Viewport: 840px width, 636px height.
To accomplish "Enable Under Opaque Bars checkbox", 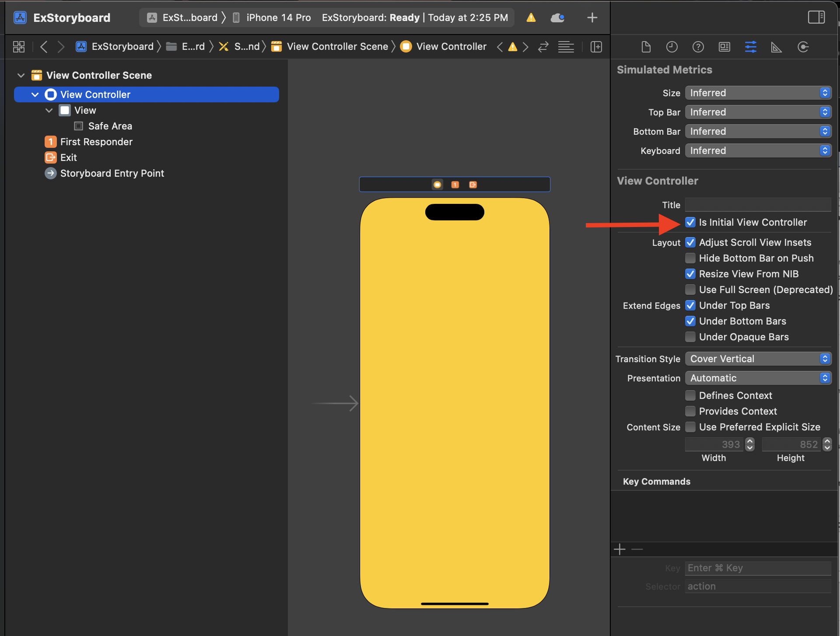I will point(690,337).
